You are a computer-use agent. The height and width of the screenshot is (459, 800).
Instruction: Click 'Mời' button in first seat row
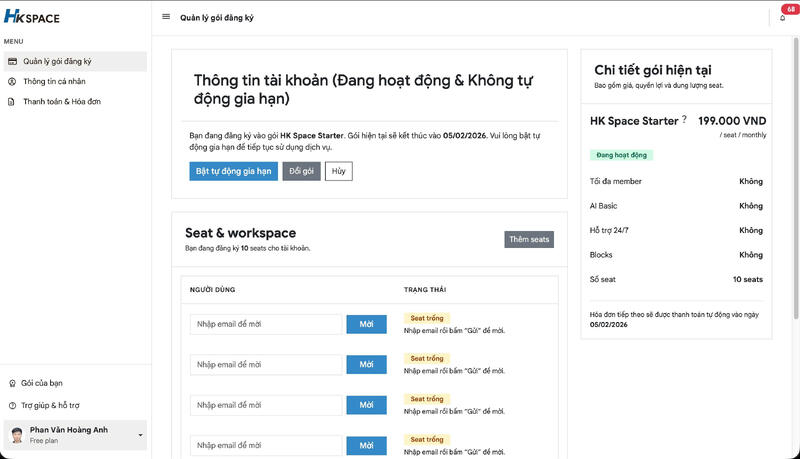(366, 324)
